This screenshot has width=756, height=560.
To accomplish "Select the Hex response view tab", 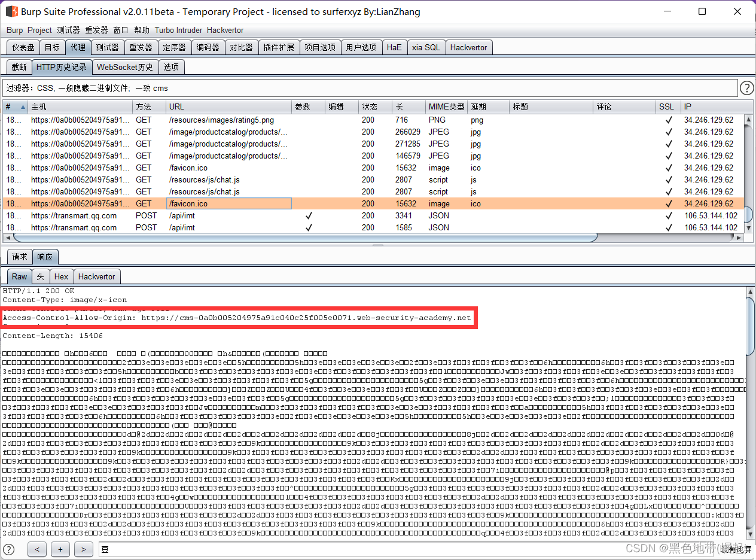I will 61,276.
